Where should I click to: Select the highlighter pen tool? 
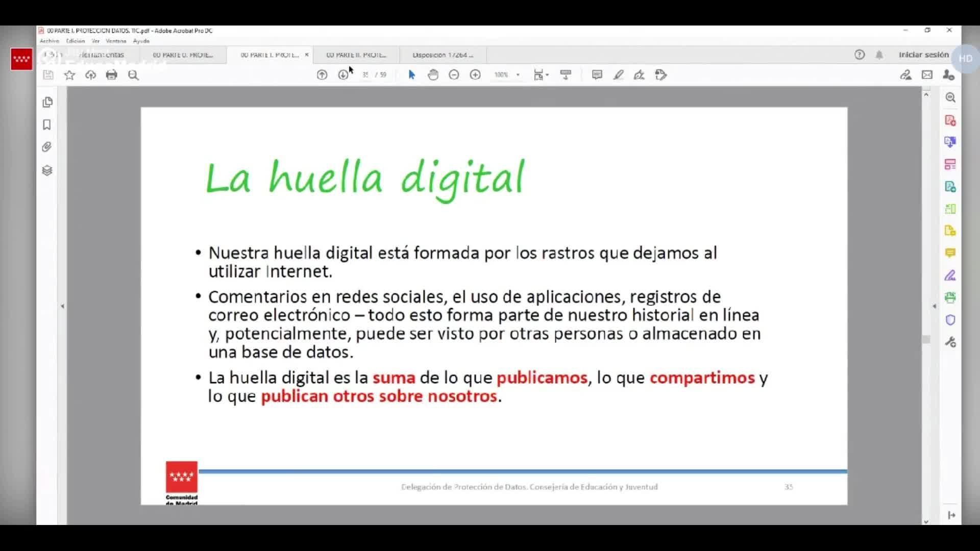pyautogui.click(x=618, y=75)
